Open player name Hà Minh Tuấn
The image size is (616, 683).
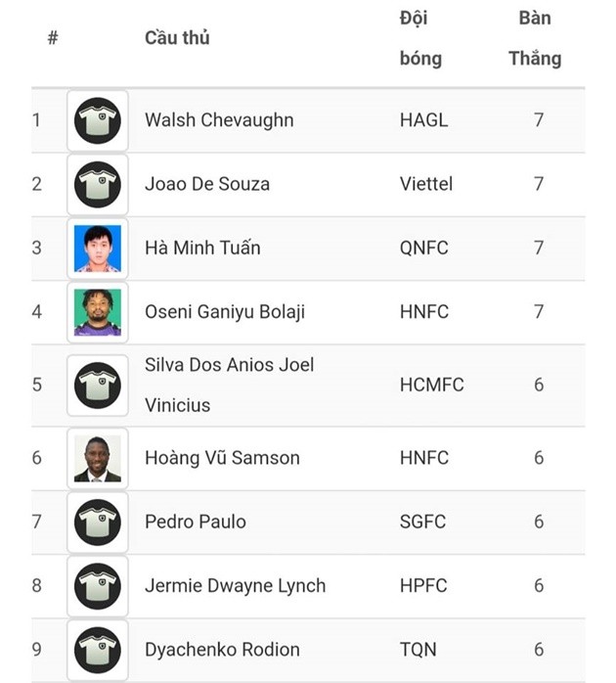pyautogui.click(x=202, y=248)
